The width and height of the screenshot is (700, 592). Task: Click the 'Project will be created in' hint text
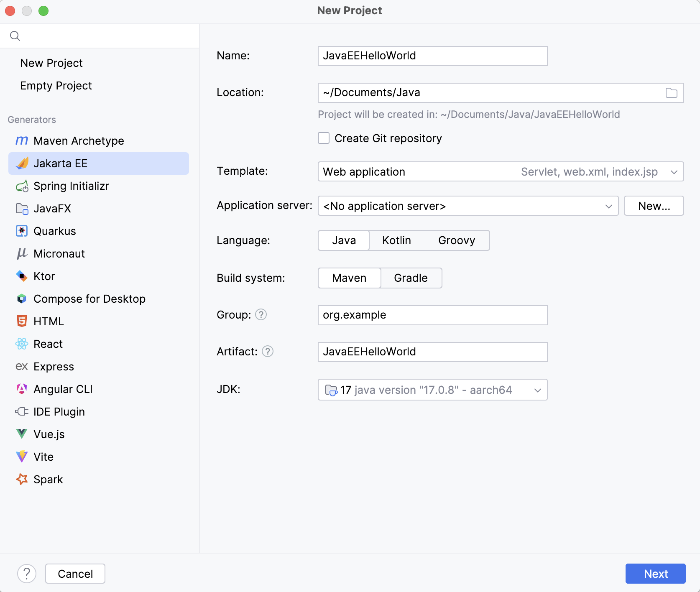pos(469,115)
